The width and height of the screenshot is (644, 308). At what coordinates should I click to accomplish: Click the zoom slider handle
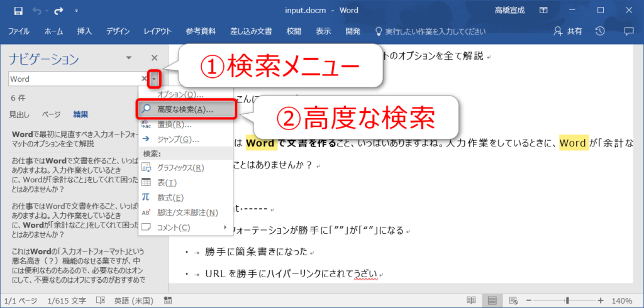tap(567, 300)
